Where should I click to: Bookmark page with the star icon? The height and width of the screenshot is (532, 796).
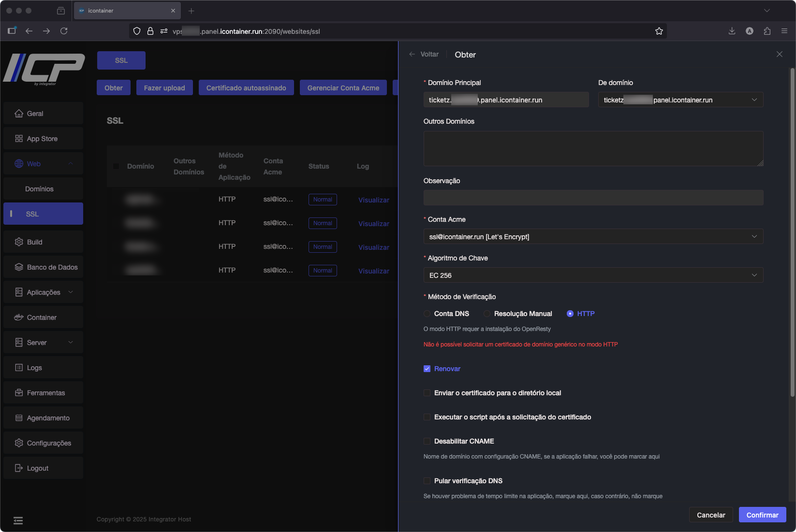coord(659,31)
